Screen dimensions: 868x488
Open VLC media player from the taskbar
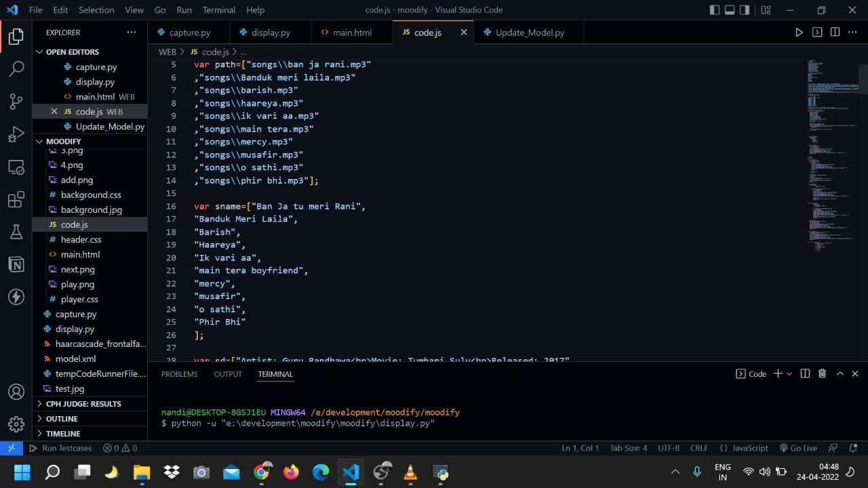coord(410,472)
